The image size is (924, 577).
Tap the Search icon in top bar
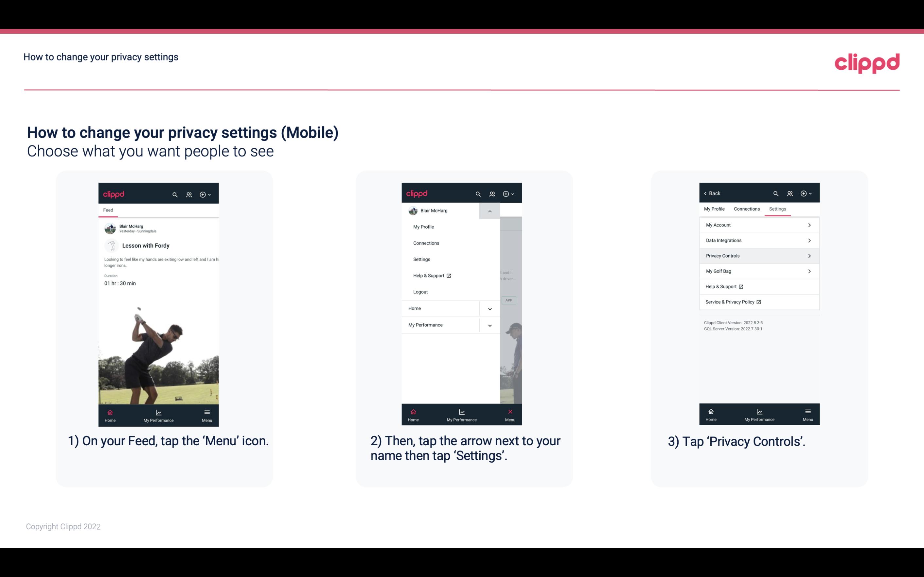[x=176, y=194]
